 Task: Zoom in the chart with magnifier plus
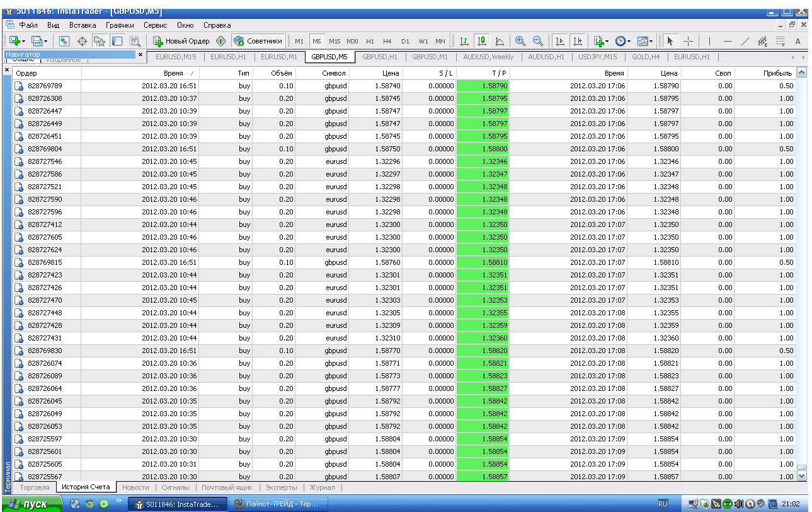[520, 41]
